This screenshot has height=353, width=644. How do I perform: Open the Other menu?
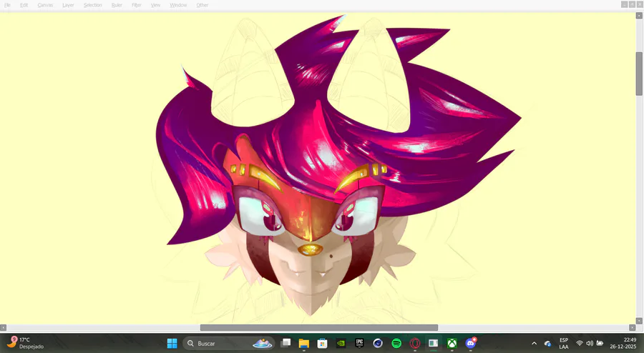202,5
